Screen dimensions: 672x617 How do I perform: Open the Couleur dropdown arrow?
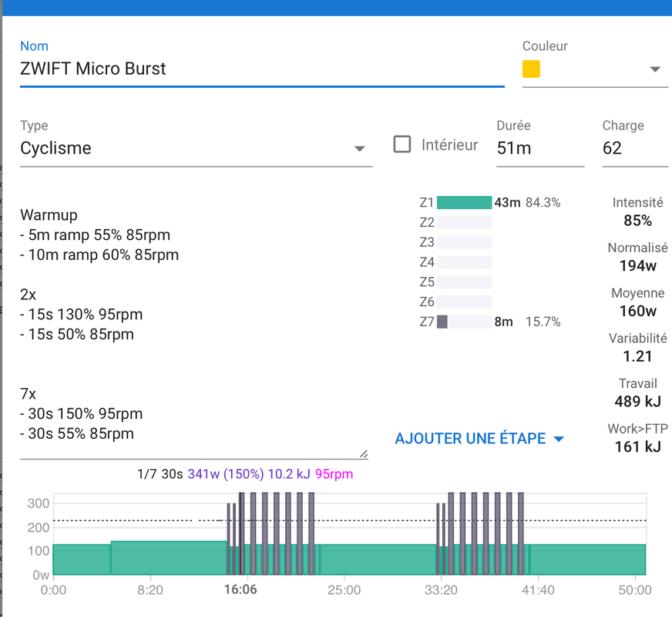(655, 69)
